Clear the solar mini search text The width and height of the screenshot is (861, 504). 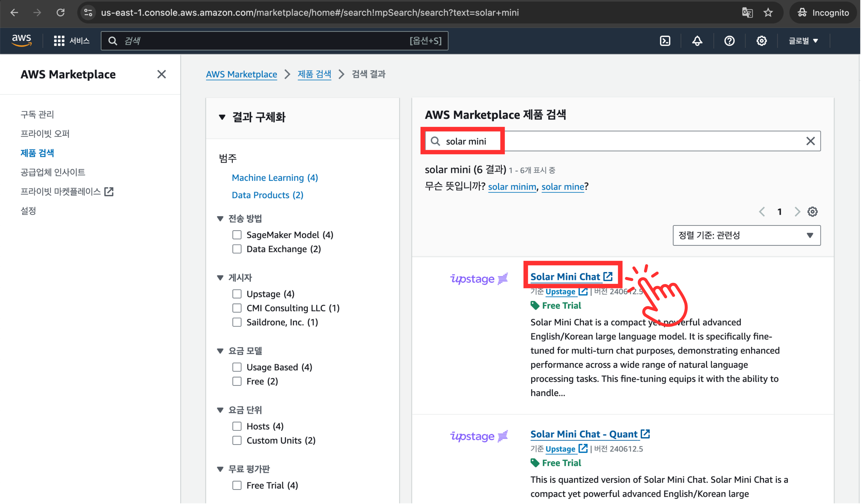click(810, 141)
